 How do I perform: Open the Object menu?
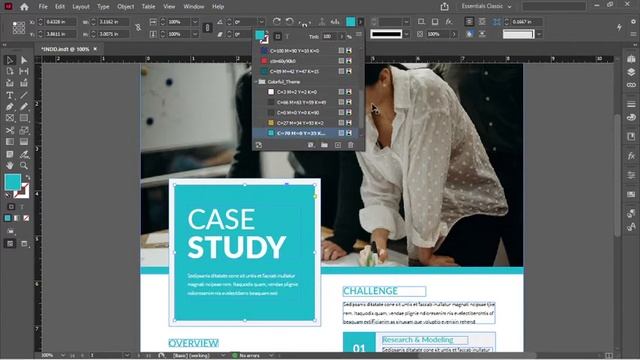tap(125, 7)
